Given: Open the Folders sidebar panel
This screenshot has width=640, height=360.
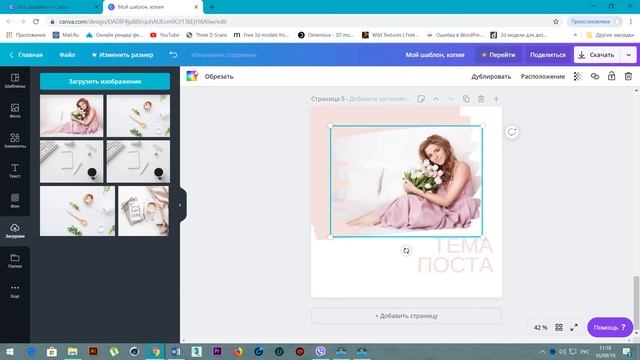Looking at the screenshot, I should tap(15, 260).
